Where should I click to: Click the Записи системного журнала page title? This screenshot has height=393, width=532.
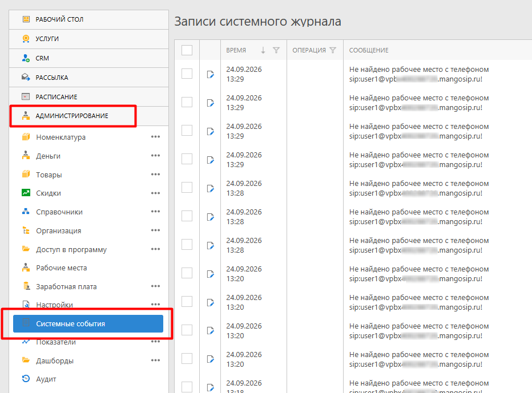[x=258, y=21]
